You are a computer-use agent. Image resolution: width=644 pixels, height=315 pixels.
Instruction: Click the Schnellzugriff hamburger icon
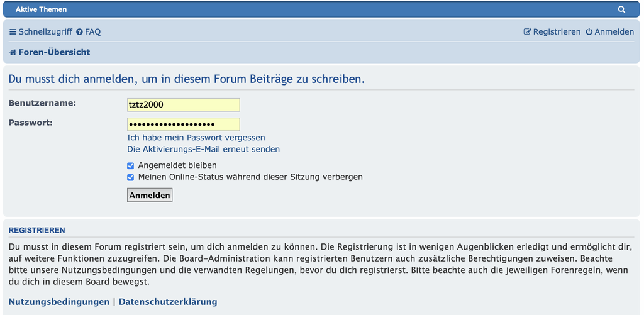tap(13, 32)
